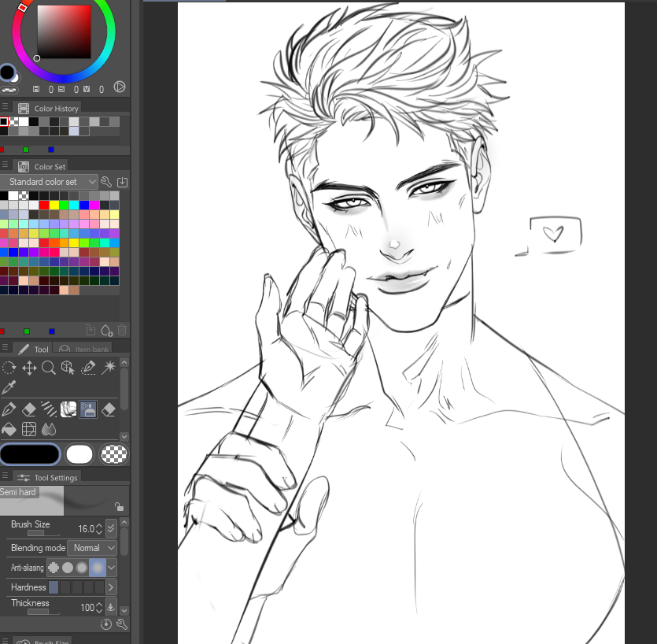Image resolution: width=657 pixels, height=644 pixels.
Task: Select the transparent color checkered pill
Action: (114, 454)
